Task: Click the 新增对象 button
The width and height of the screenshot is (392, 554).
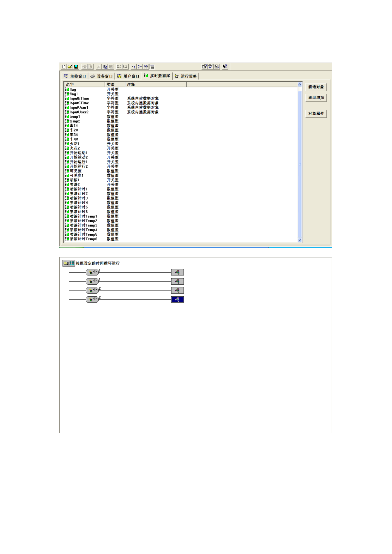Action: tap(316, 87)
